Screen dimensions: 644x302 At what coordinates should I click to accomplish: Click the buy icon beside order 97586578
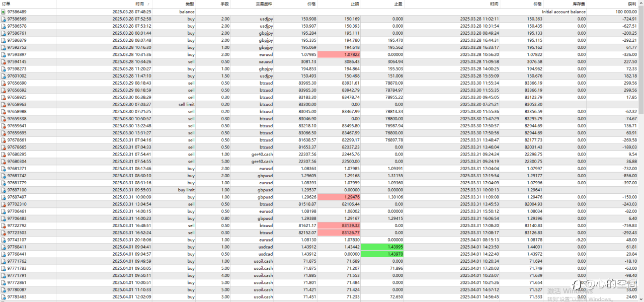(x=4, y=26)
